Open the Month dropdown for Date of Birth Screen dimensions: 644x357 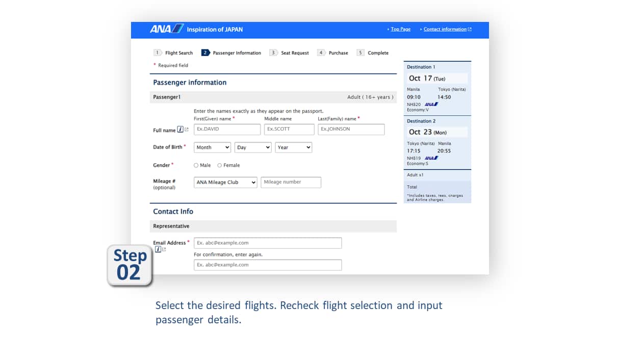coord(212,147)
